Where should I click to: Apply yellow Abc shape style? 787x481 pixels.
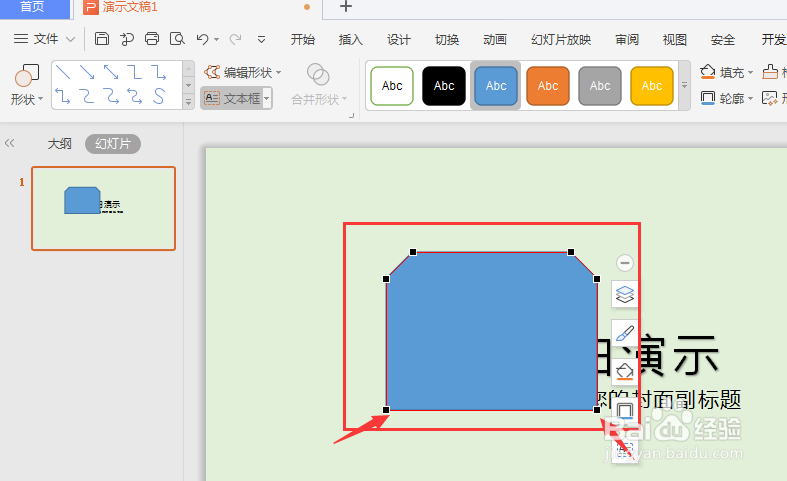(652, 86)
